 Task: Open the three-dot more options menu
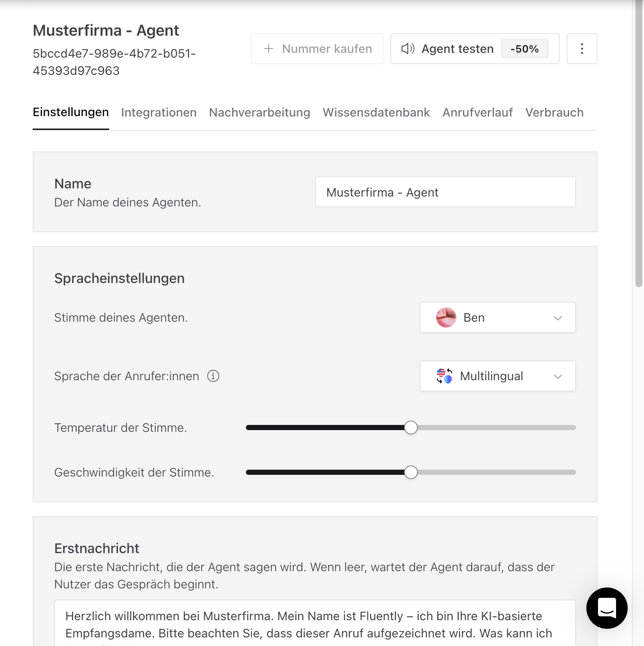[582, 49]
